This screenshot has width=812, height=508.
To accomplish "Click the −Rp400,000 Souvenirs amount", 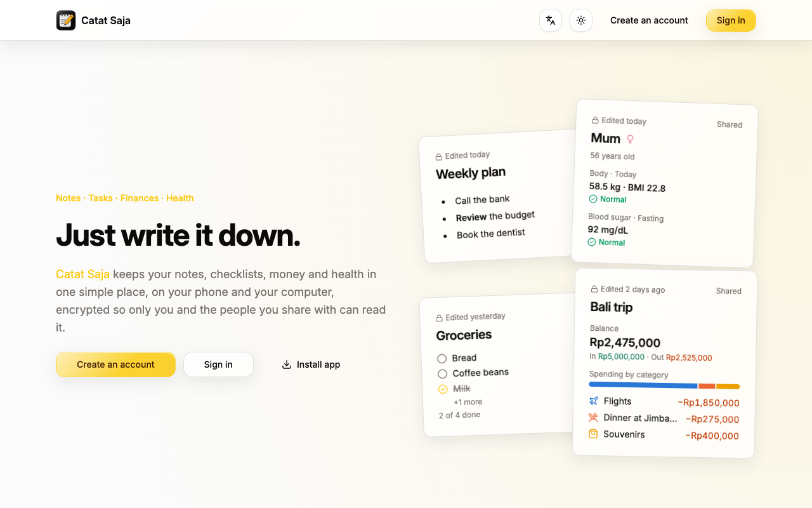I will coord(712,436).
